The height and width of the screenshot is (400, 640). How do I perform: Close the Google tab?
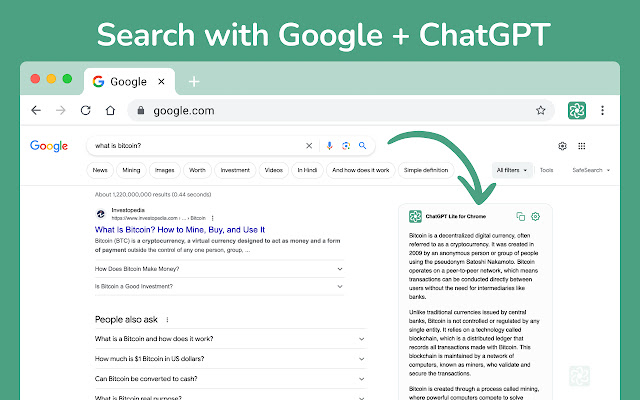[x=161, y=82]
